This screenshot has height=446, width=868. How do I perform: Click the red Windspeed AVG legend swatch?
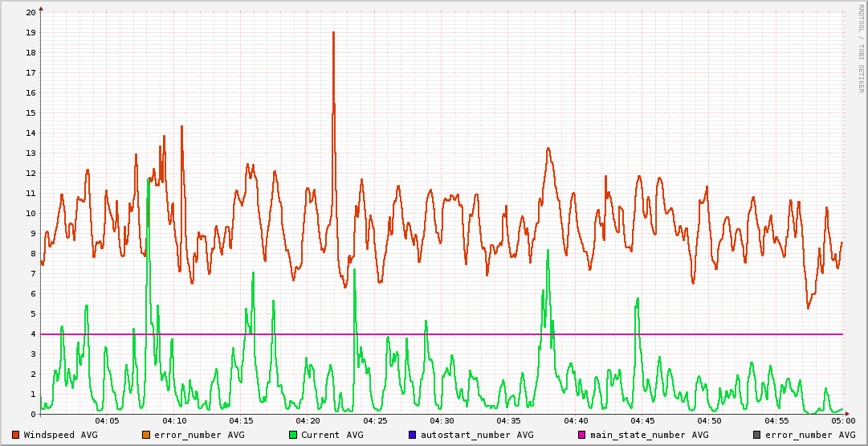pyautogui.click(x=15, y=435)
